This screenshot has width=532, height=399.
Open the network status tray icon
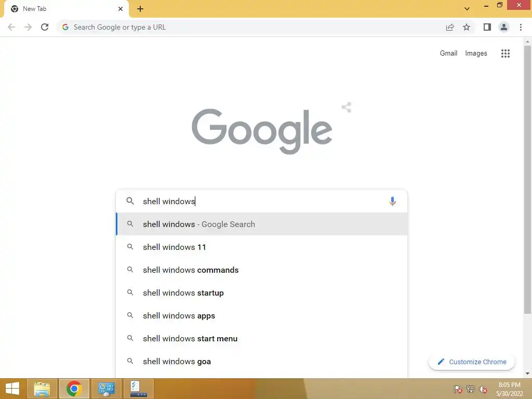click(471, 389)
